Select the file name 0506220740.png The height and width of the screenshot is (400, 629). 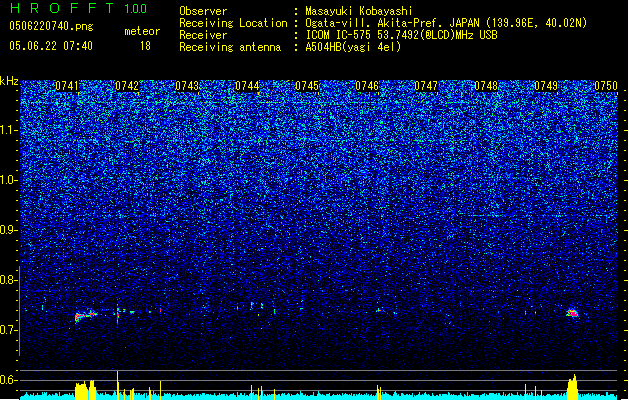coord(51,26)
